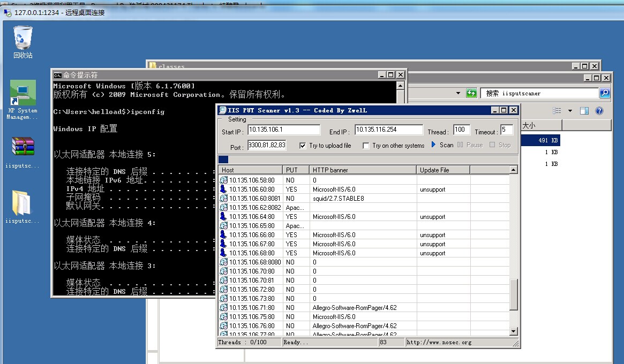Click the scanner window resize grip
The height and width of the screenshot is (364, 624).
tap(516, 343)
